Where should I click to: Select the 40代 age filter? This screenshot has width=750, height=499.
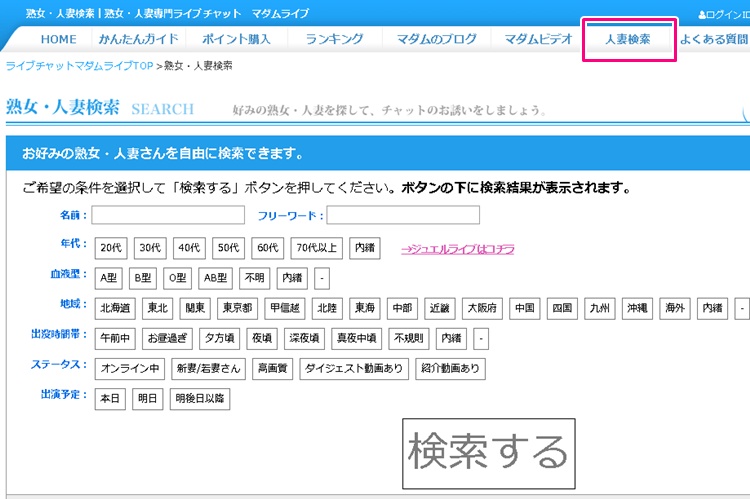coord(189,248)
